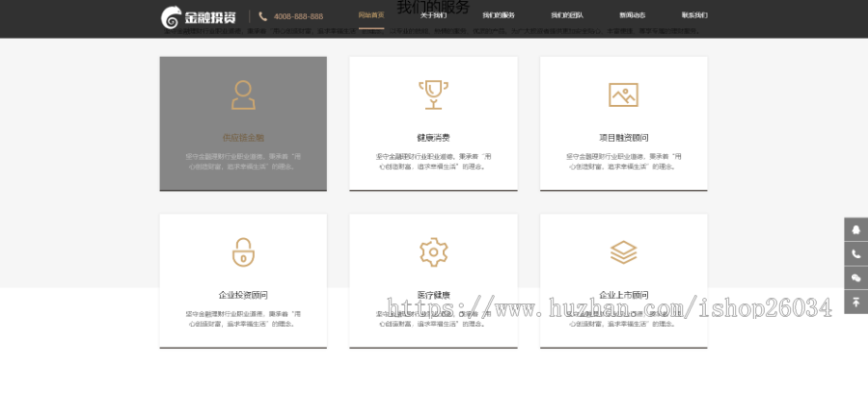Click the padlock icon in 企业投资顾问 card
The image size is (868, 396).
(243, 252)
